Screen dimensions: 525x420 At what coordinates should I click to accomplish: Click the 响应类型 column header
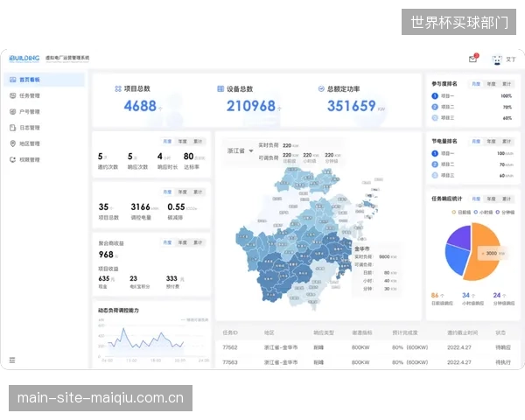[x=324, y=332]
